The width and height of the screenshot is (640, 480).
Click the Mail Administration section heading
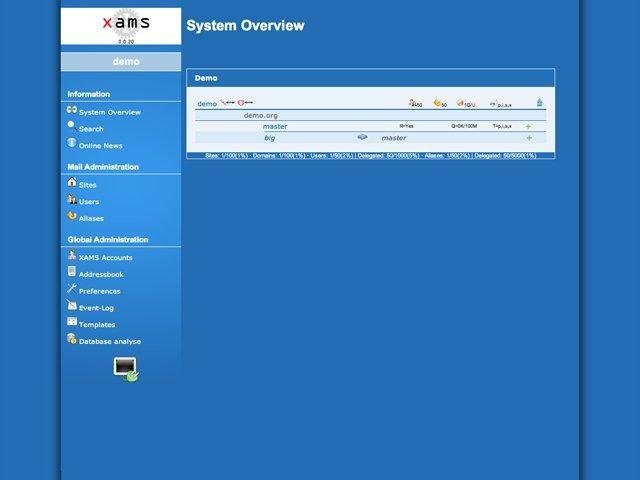[x=103, y=167]
